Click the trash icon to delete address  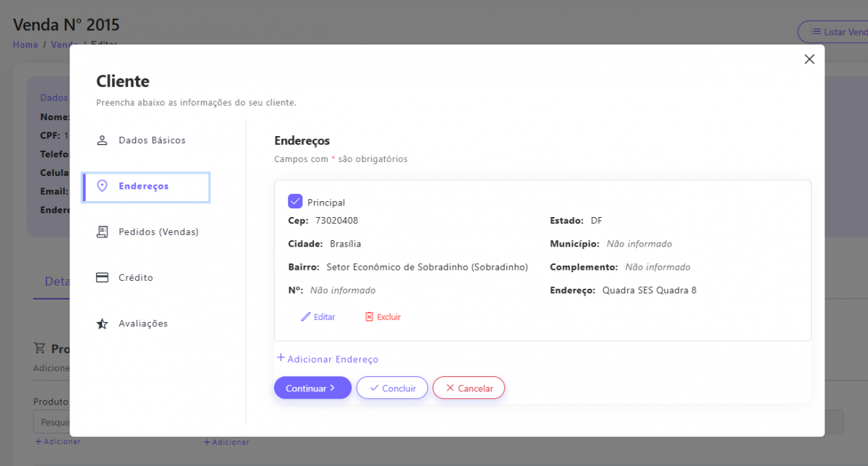coord(369,317)
